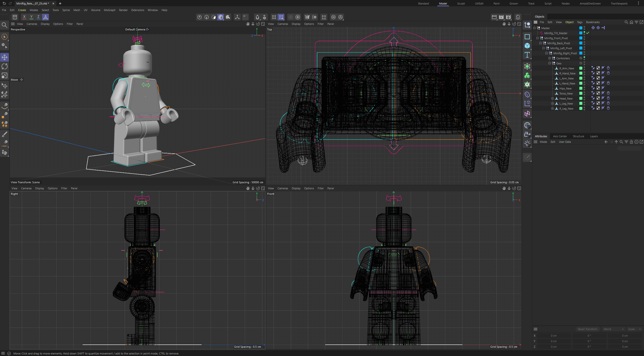Viewport: 644px width, 356px height.
Task: Select Model mode icon in top toolbar
Action: [x=221, y=17]
